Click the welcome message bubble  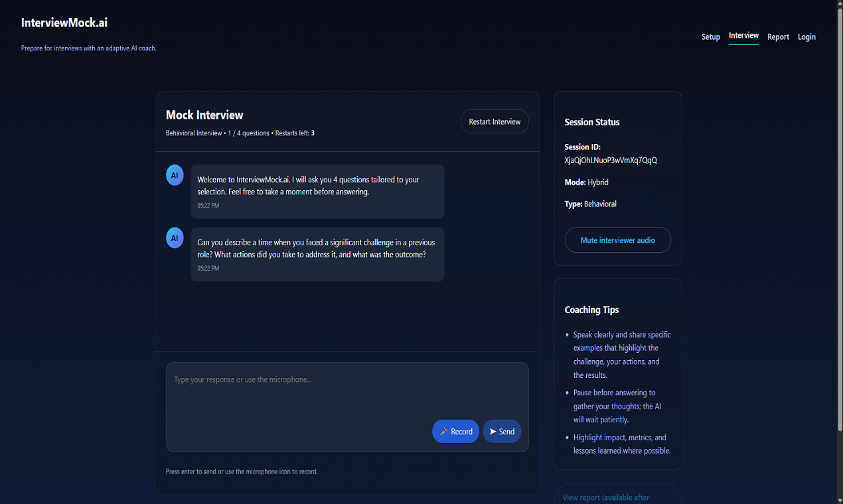point(317,191)
